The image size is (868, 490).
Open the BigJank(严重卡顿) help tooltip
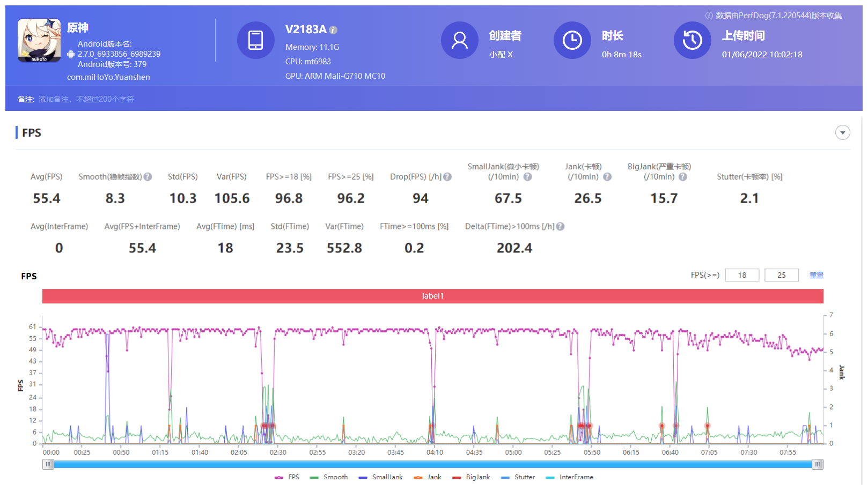click(682, 176)
